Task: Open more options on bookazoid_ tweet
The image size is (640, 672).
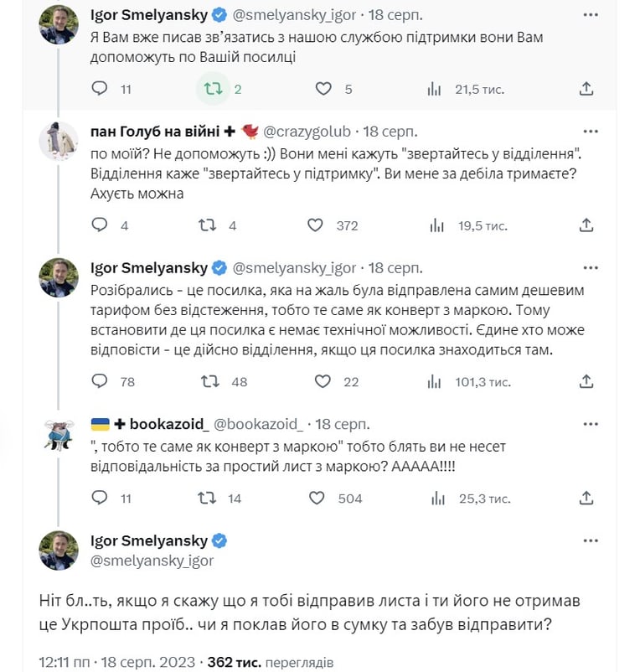Action: click(x=591, y=424)
